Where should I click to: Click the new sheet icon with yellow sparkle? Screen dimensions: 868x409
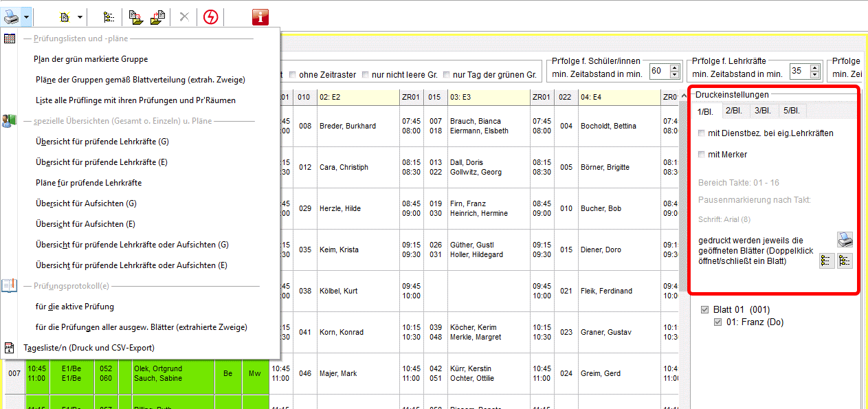click(x=66, y=16)
